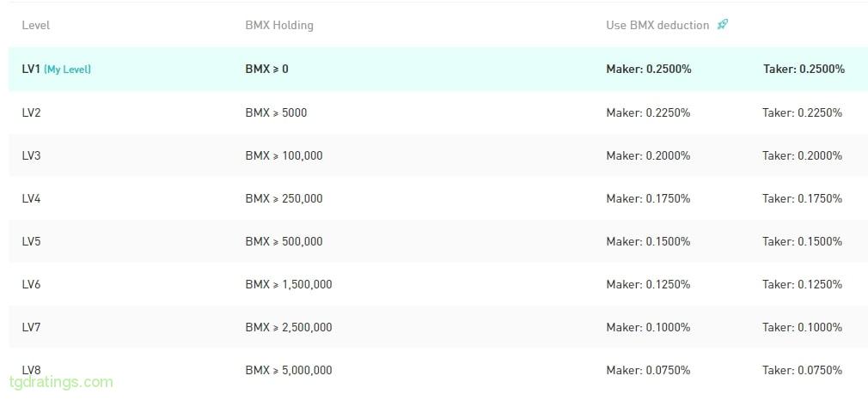Click the LV4 Taker: 0.1750% fee
Screen dimensions: 868x400
[x=802, y=198]
